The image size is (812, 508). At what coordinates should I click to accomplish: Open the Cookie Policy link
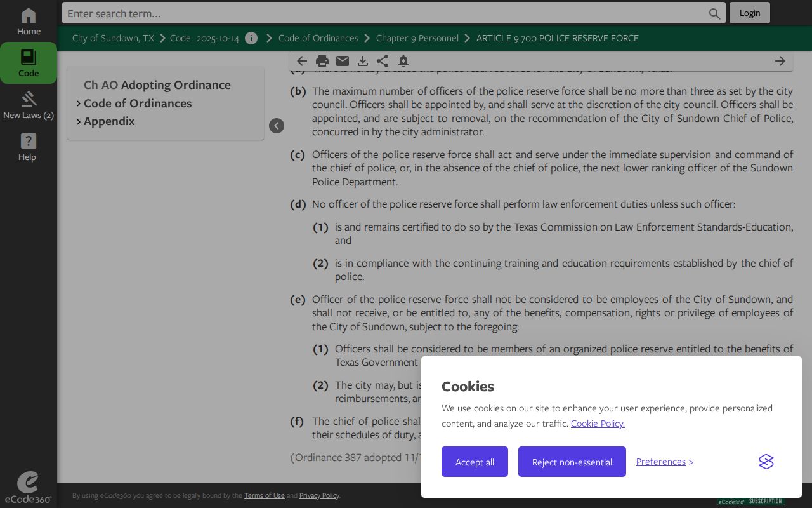click(598, 424)
